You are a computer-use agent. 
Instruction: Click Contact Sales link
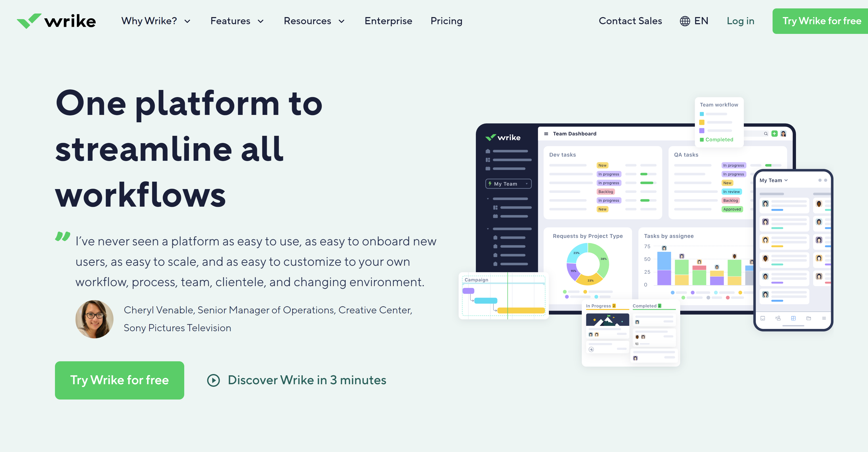[630, 21]
